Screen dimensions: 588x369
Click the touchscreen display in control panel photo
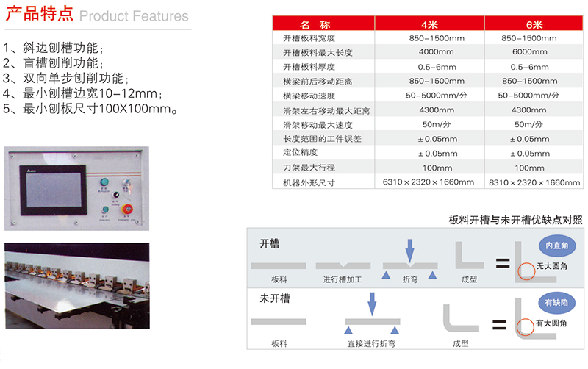click(53, 190)
